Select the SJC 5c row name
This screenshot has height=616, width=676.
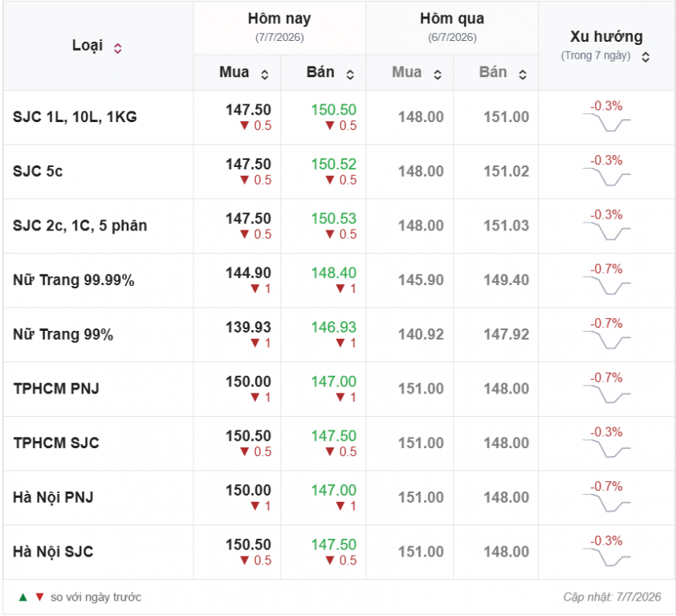tap(38, 171)
